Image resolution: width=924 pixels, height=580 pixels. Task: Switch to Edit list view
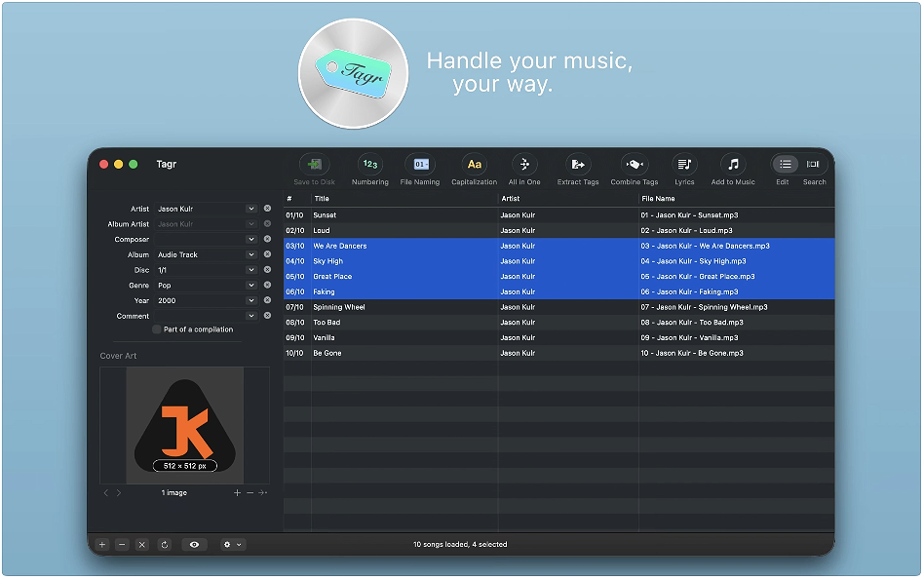point(785,164)
